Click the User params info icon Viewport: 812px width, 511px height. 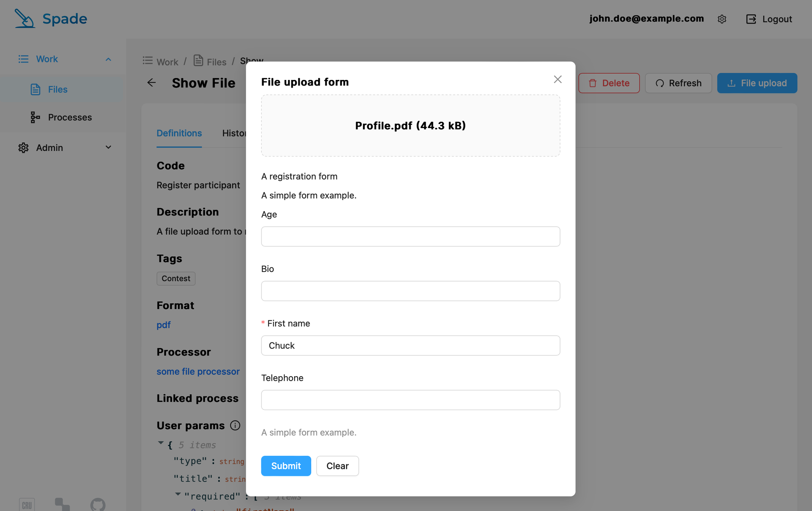point(235,425)
